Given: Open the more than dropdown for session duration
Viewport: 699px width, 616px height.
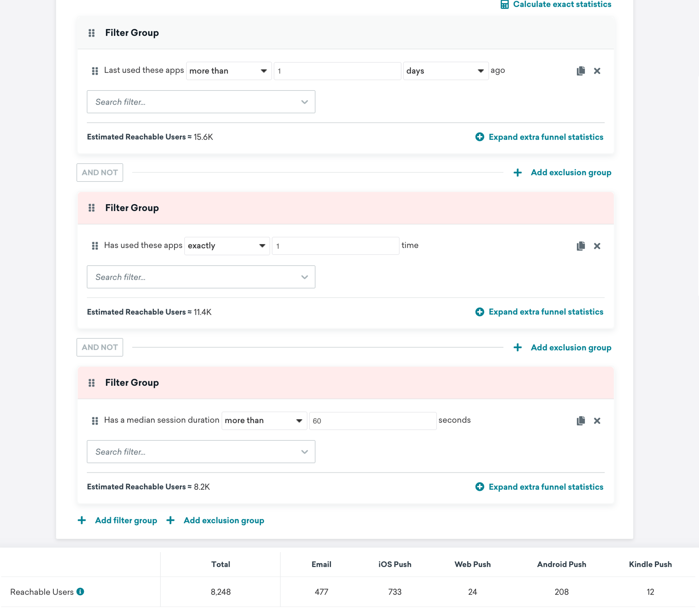Looking at the screenshot, I should pyautogui.click(x=264, y=420).
